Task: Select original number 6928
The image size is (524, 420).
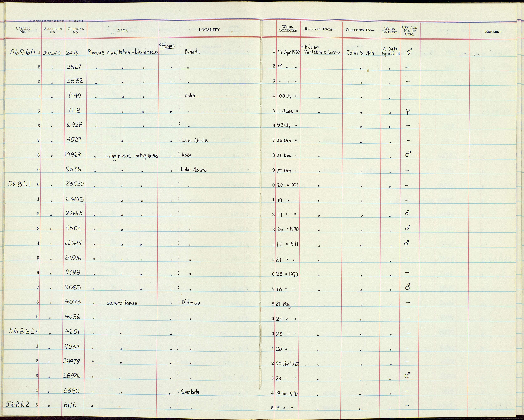Action: tap(74, 125)
